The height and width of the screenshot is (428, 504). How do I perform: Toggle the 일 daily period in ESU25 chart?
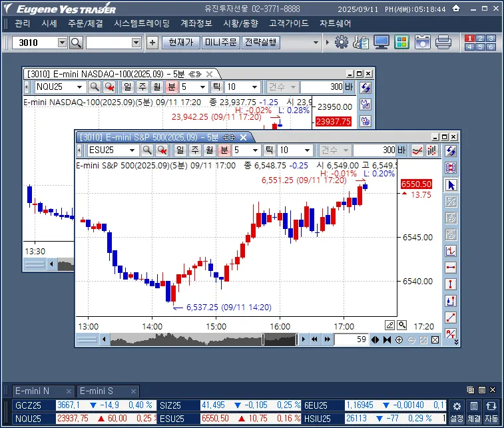coord(180,150)
